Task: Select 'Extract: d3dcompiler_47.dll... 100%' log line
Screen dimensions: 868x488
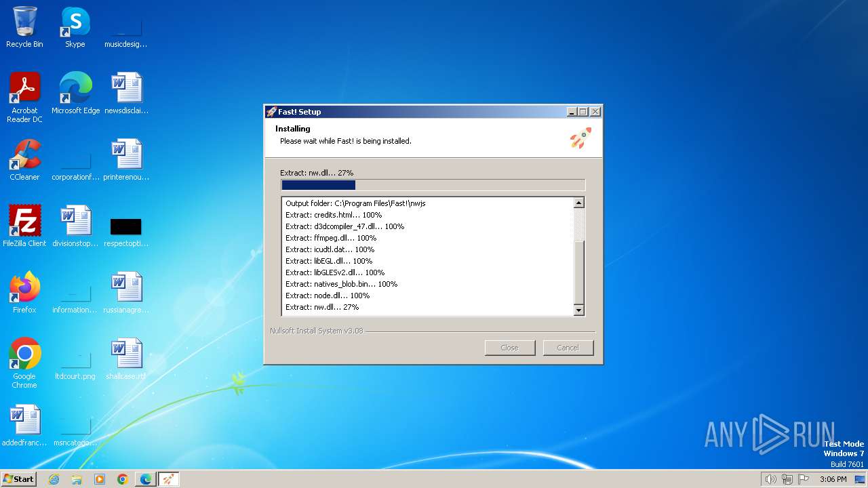Action: click(x=344, y=226)
